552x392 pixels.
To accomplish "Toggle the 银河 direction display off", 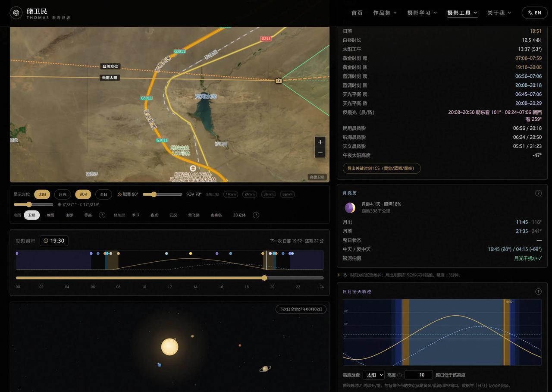I will [x=83, y=194].
